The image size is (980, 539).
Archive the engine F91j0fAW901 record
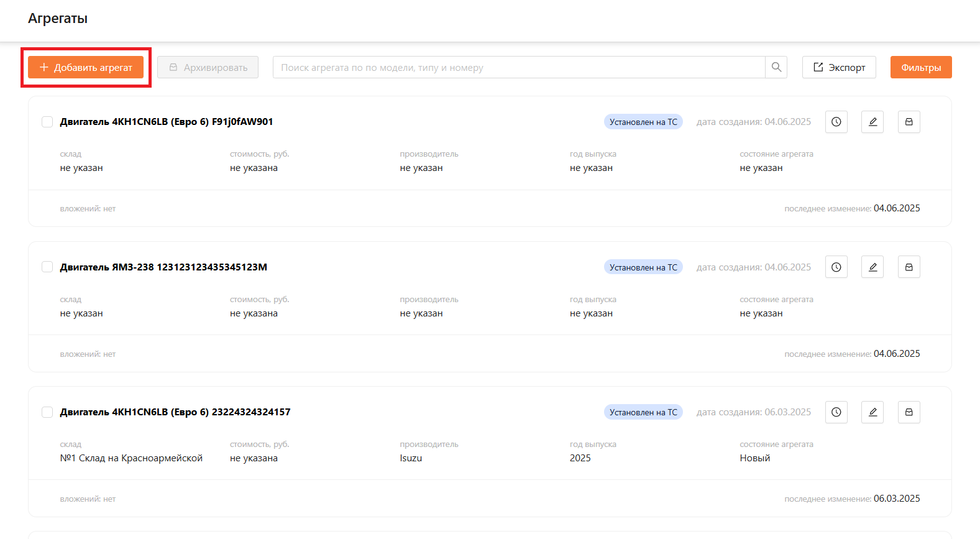pos(909,122)
